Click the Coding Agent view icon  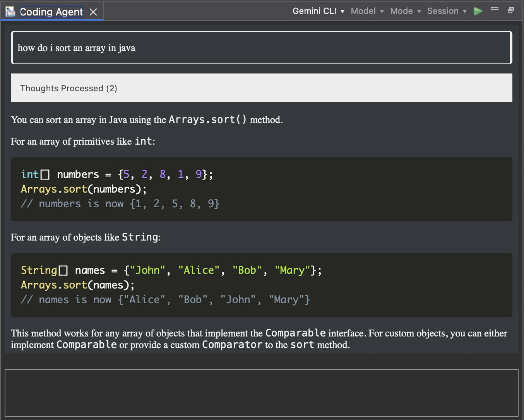coord(10,12)
